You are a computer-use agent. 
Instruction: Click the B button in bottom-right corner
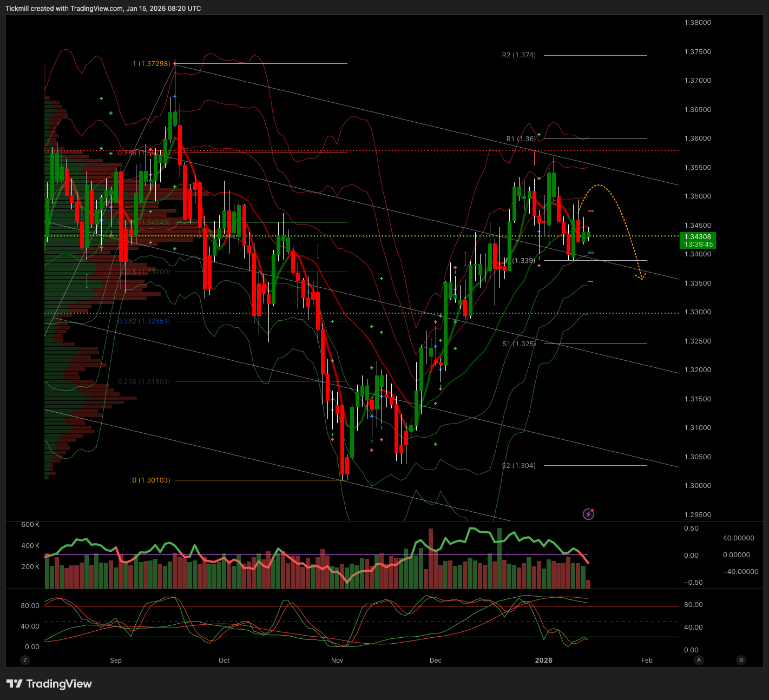click(x=741, y=660)
